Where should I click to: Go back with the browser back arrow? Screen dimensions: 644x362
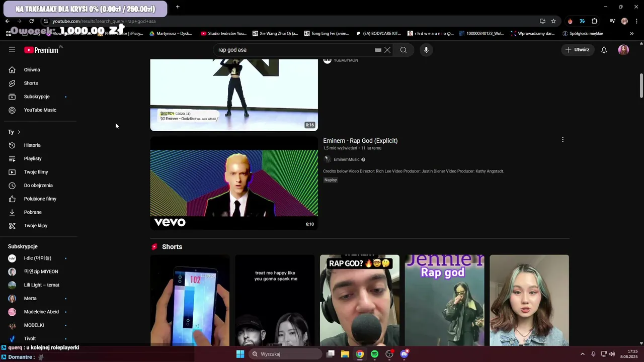(7, 21)
